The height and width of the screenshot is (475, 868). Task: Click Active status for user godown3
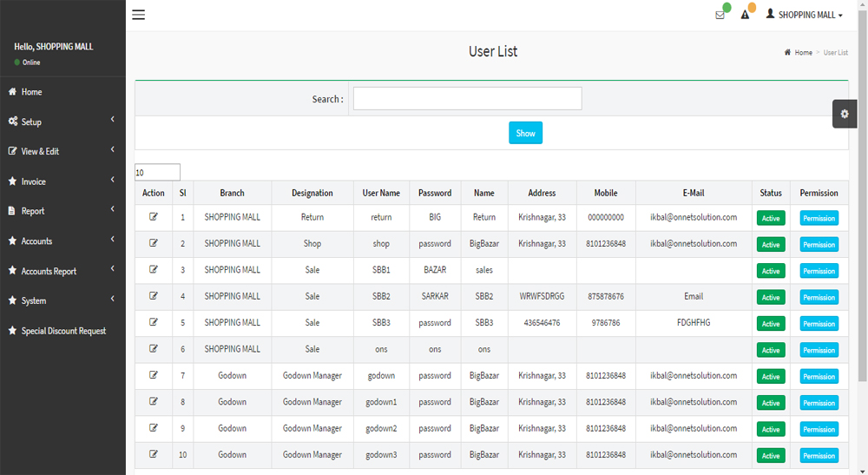point(771,456)
